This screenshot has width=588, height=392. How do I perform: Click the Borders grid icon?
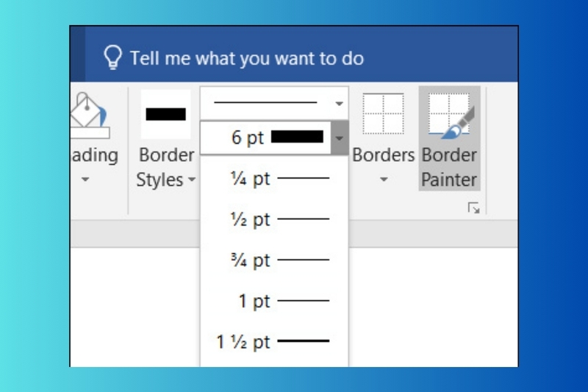pyautogui.click(x=383, y=114)
